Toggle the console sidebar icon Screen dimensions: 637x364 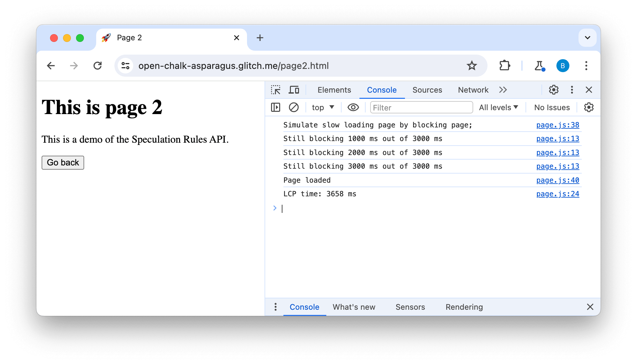(x=276, y=107)
